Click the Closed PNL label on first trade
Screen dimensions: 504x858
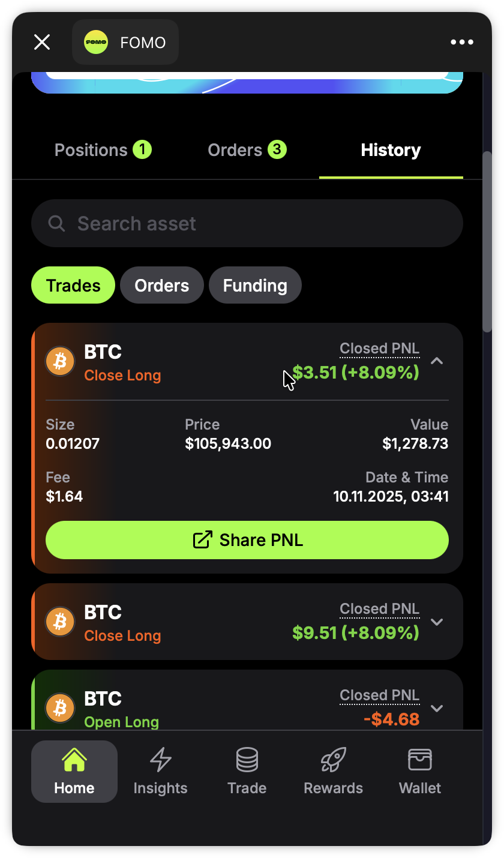(379, 349)
